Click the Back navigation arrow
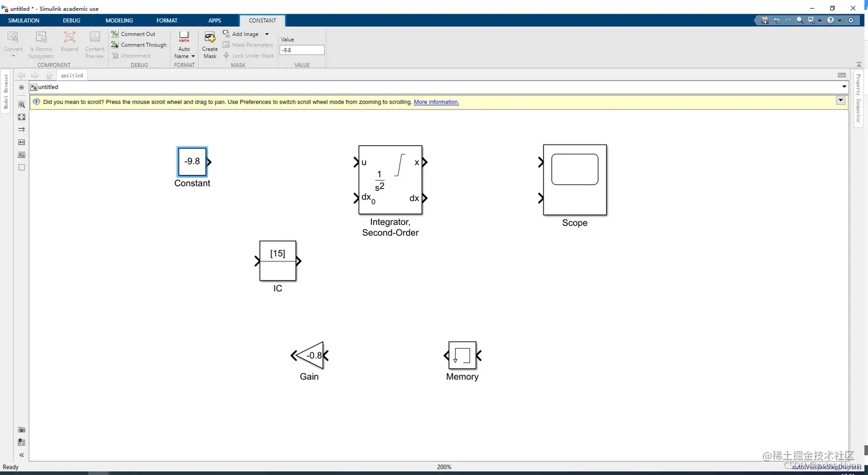Image resolution: width=868 pixels, height=475 pixels. (x=21, y=75)
